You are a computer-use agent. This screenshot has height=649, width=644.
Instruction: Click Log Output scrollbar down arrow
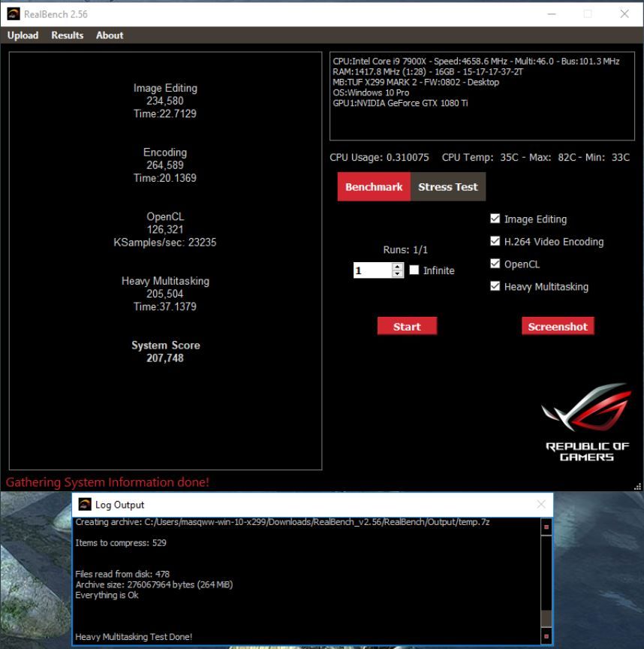(x=546, y=636)
